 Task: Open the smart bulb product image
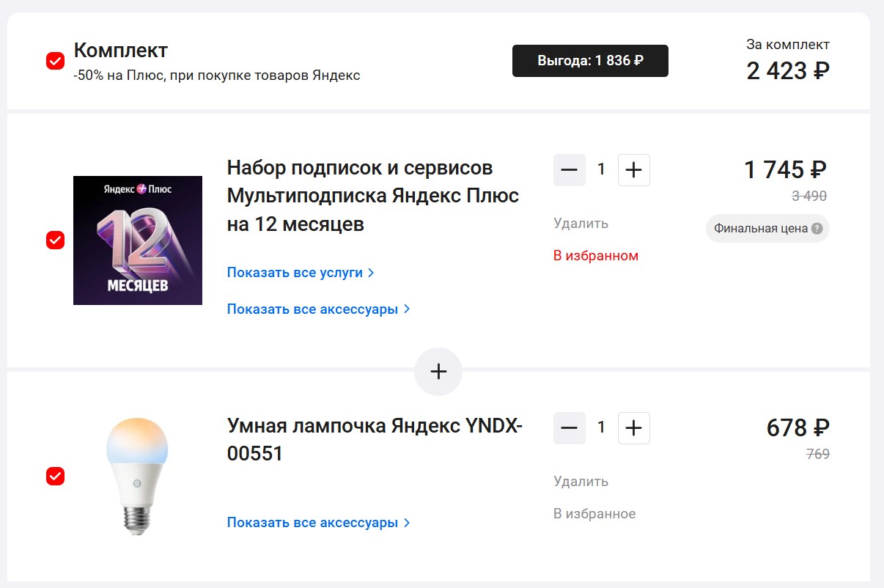137,475
